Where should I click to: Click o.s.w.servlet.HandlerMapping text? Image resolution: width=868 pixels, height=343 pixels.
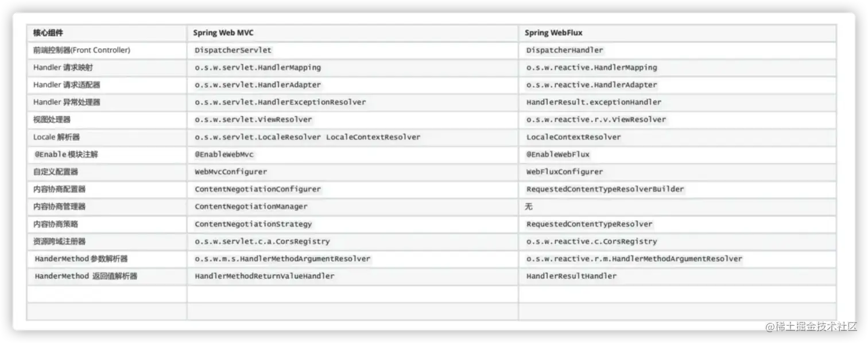tap(258, 68)
